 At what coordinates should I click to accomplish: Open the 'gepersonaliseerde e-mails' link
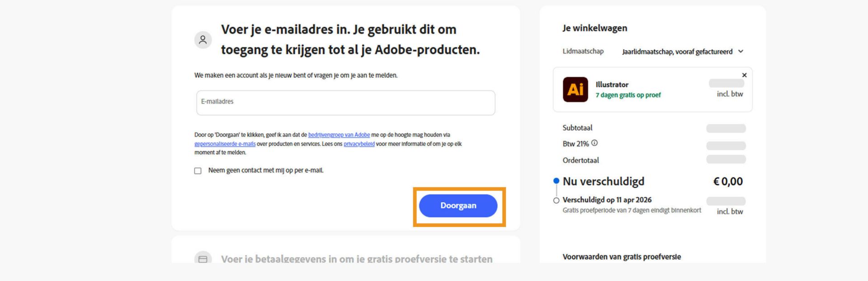pyautogui.click(x=225, y=145)
